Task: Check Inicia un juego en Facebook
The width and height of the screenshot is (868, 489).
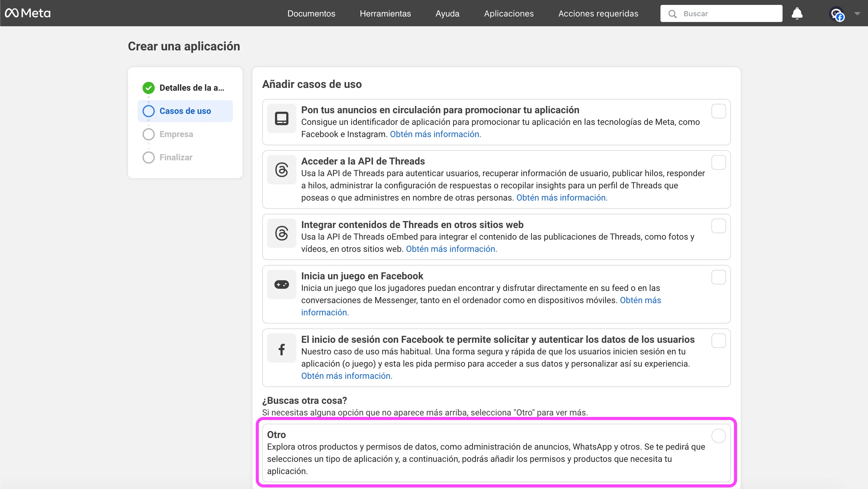Action: point(718,277)
